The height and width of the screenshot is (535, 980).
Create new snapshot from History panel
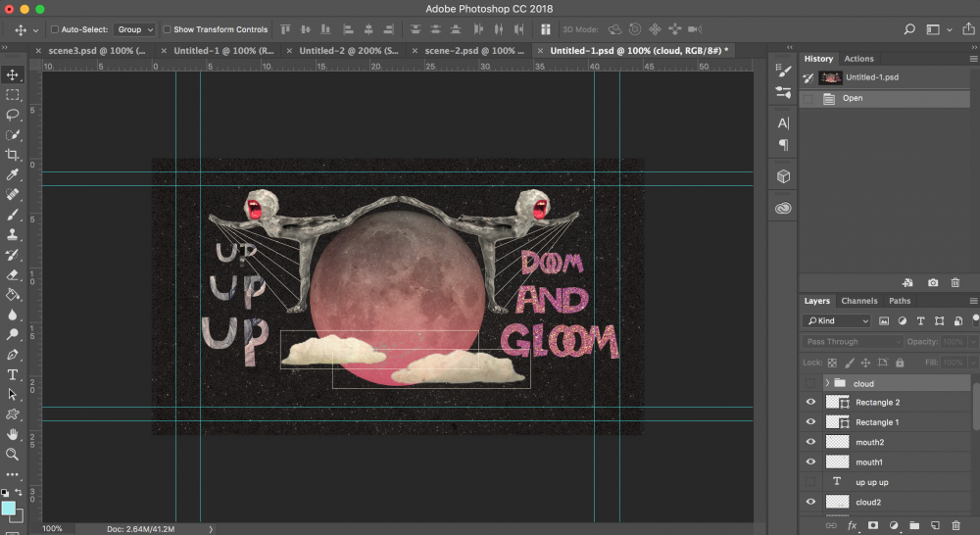coord(933,282)
